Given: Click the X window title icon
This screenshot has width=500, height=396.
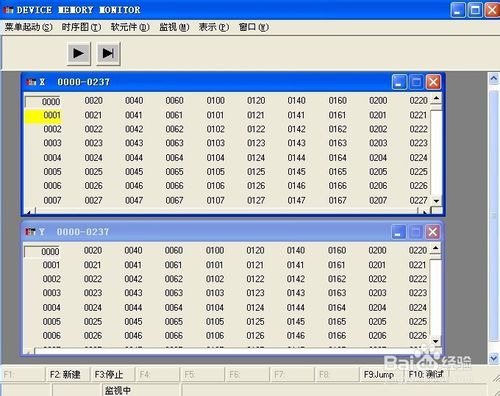Looking at the screenshot, I should 31,82.
